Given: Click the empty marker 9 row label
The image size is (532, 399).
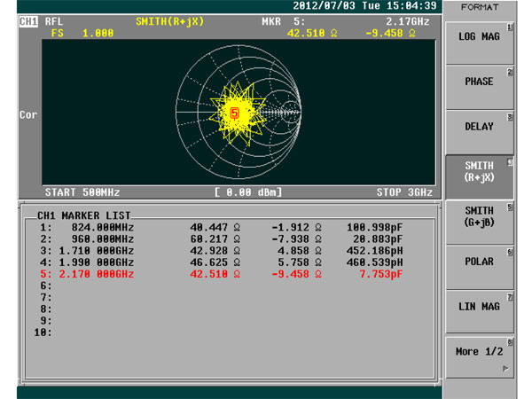Looking at the screenshot, I should click(46, 321).
